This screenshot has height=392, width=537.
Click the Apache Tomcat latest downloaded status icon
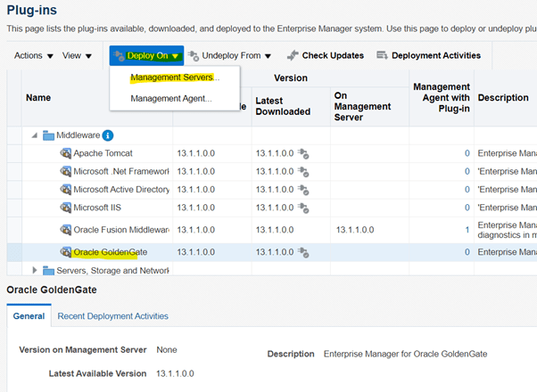pos(303,154)
